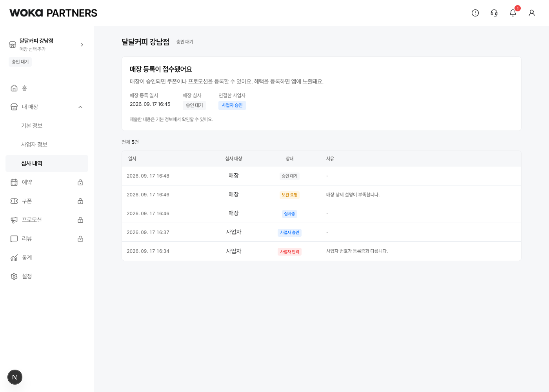The image size is (549, 392).
Task: Click the 심사 대상 column header
Action: tap(234, 159)
